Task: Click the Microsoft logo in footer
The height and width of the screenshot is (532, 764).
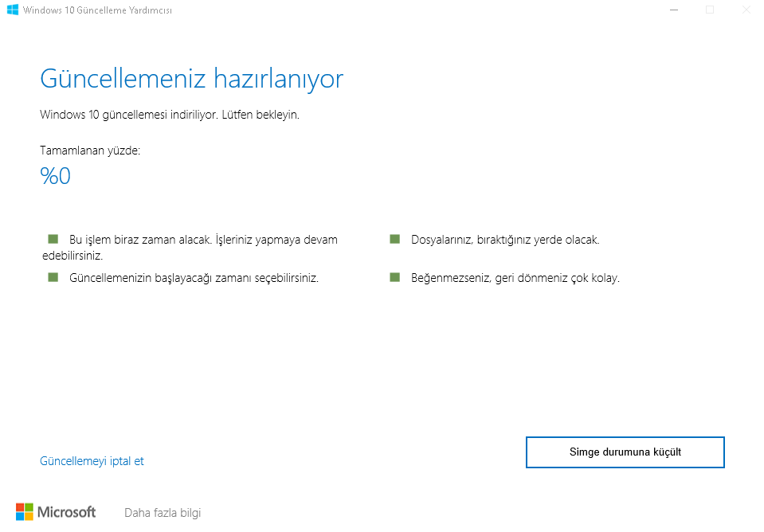Action: coord(56,512)
